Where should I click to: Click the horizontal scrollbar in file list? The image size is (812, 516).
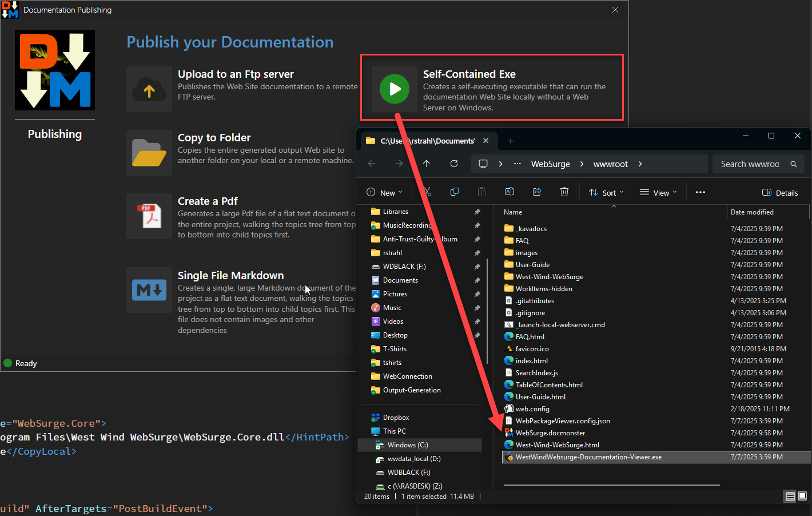(x=611, y=485)
